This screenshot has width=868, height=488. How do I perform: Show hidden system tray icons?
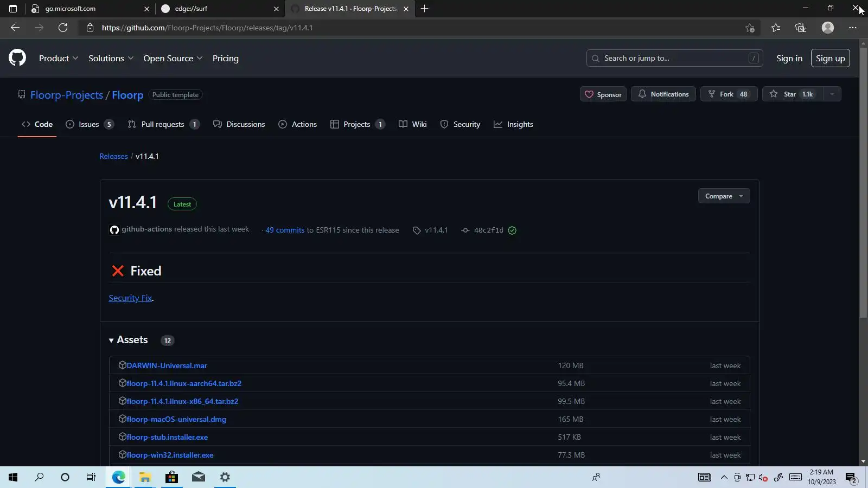tap(724, 477)
